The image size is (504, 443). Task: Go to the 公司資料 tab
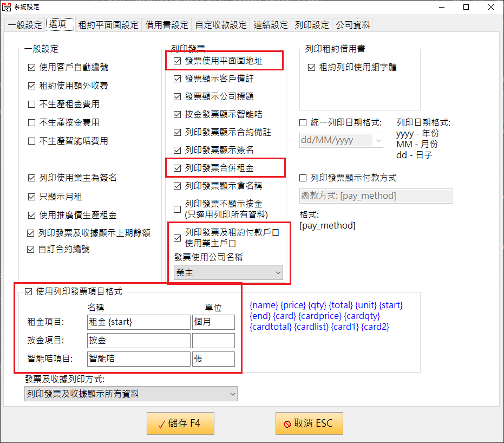point(353,25)
